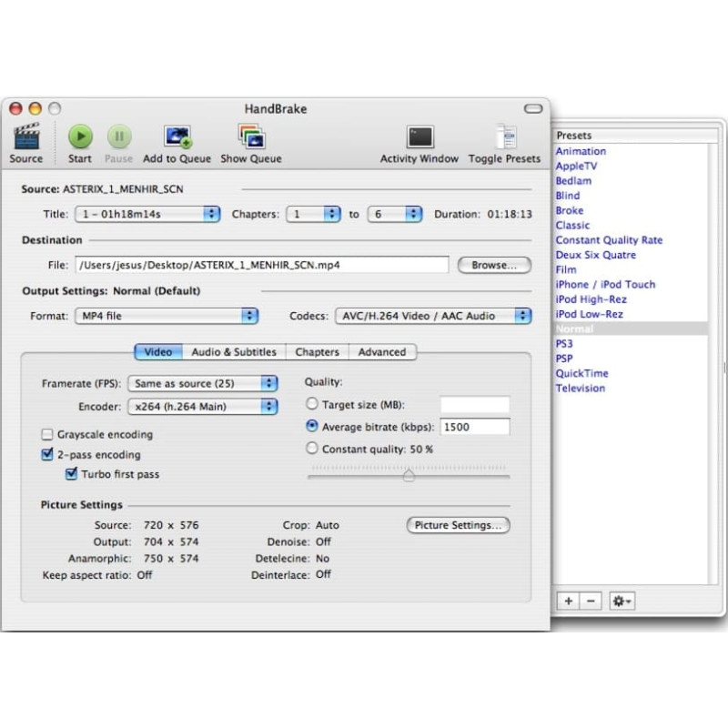
Task: Open the Activity Window icon
Action: [x=420, y=137]
